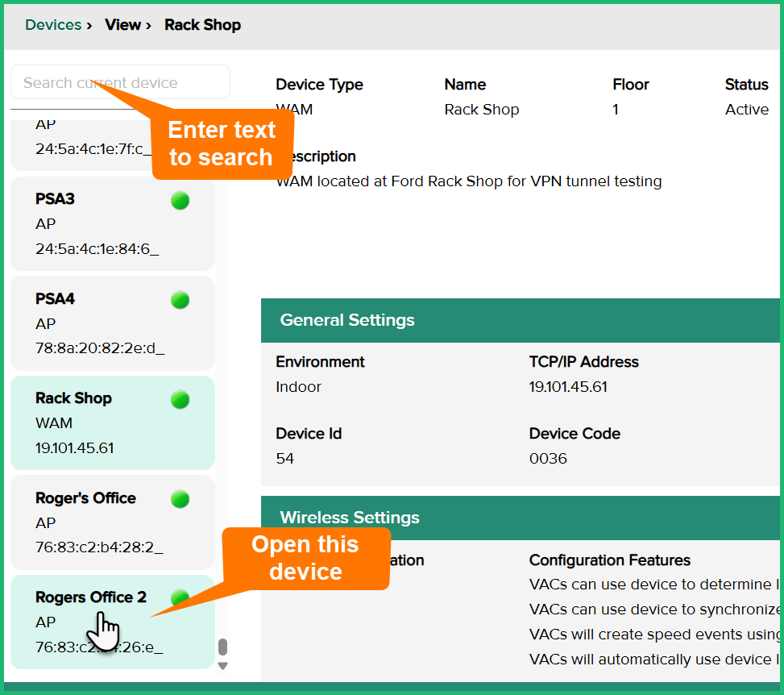Viewport: 784px width, 695px height.
Task: Click View in the breadcrumb trail
Action: [x=122, y=25]
